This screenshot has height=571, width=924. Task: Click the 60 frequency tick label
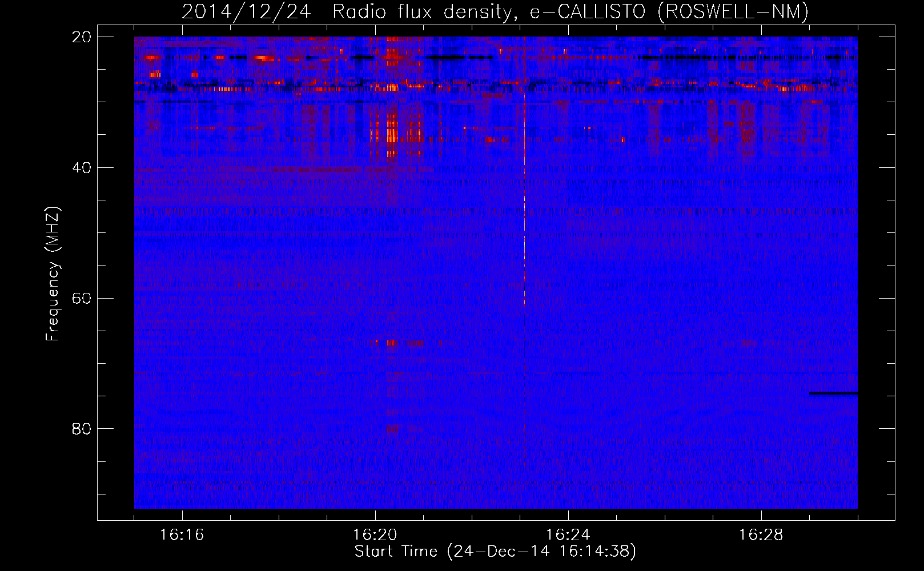[x=82, y=298]
